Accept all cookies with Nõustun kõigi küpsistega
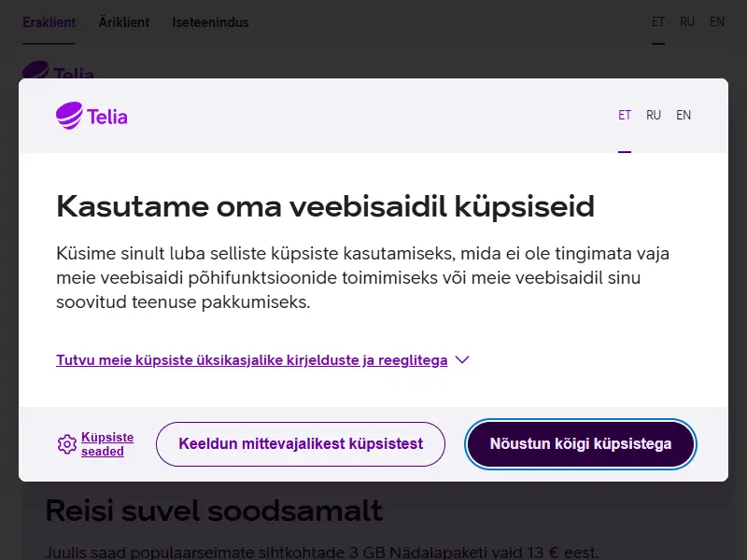747x560 pixels. tap(580, 444)
